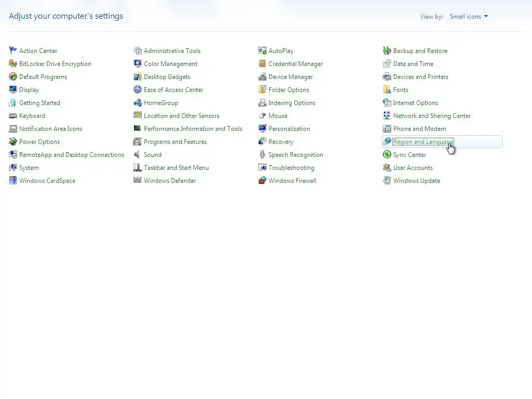532x399 pixels.
Task: Open the Action Center flag icon
Action: click(13, 50)
